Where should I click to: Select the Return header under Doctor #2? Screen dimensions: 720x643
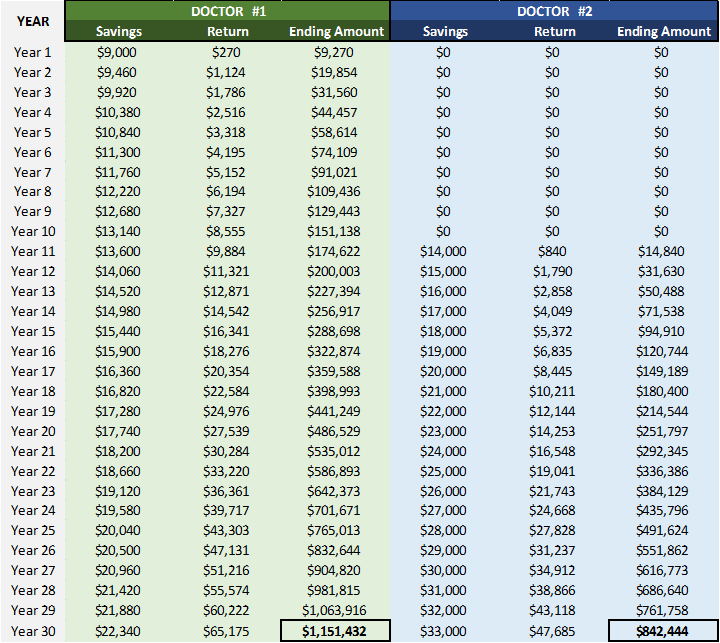click(554, 32)
